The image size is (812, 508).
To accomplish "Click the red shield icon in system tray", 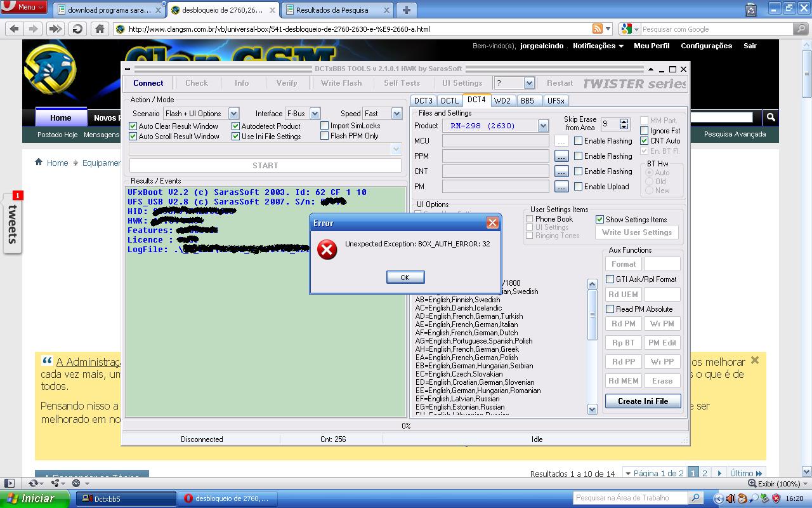I will click(x=775, y=498).
